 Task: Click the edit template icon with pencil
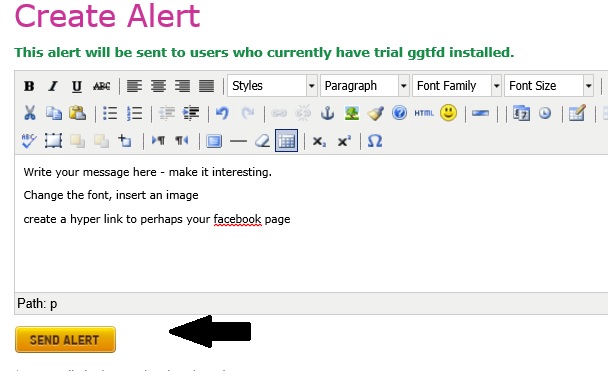(x=577, y=113)
